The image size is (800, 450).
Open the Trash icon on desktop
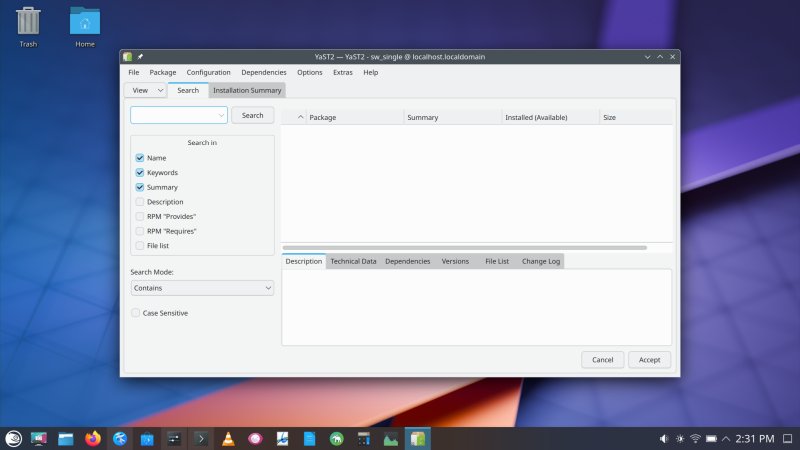28,21
